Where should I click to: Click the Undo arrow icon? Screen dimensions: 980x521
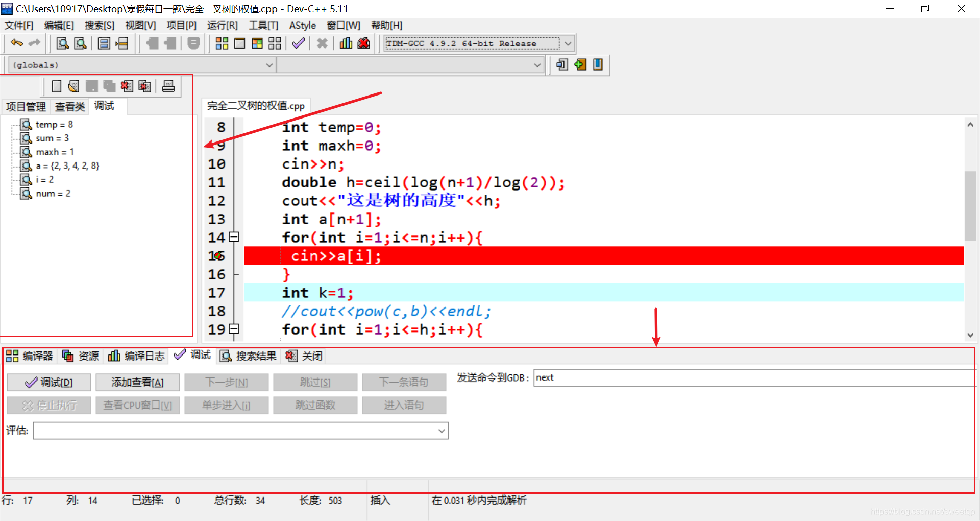click(17, 43)
